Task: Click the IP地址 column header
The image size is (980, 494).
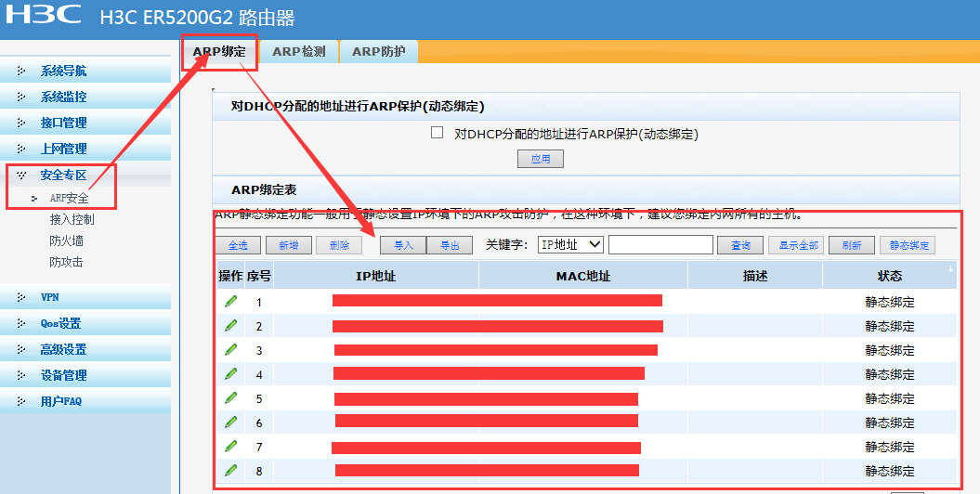Action: coord(375,276)
